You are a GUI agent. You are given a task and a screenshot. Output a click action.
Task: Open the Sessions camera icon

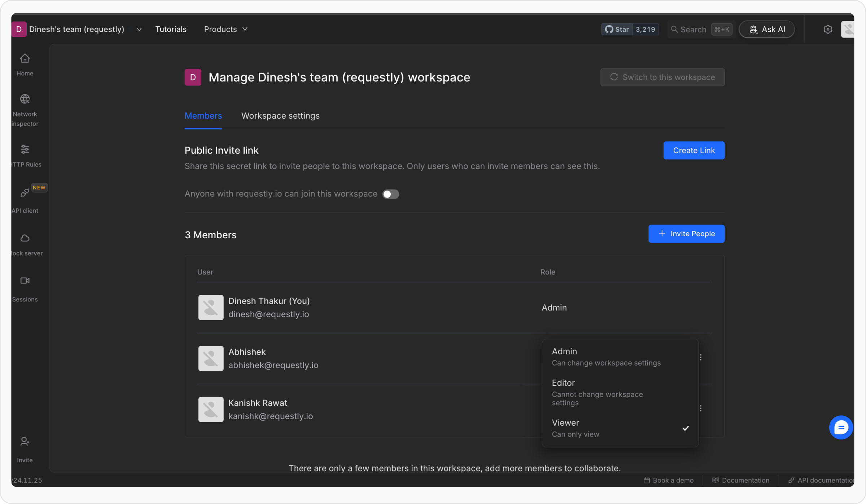coord(25,280)
